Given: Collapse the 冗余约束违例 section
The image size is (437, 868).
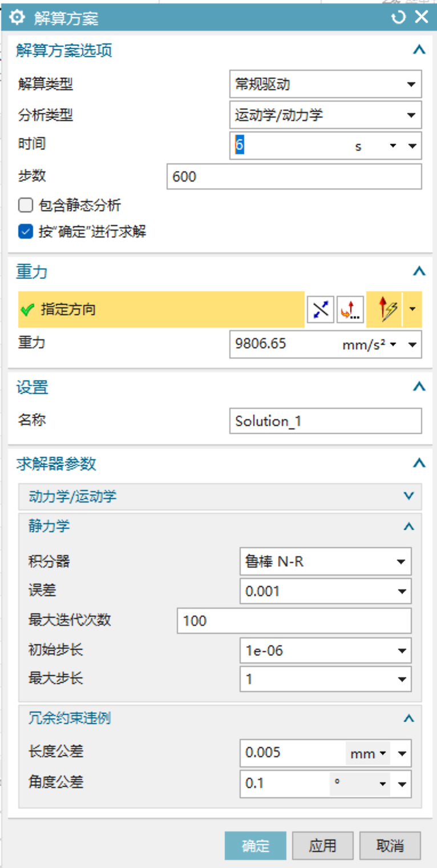Looking at the screenshot, I should [x=220, y=718].
